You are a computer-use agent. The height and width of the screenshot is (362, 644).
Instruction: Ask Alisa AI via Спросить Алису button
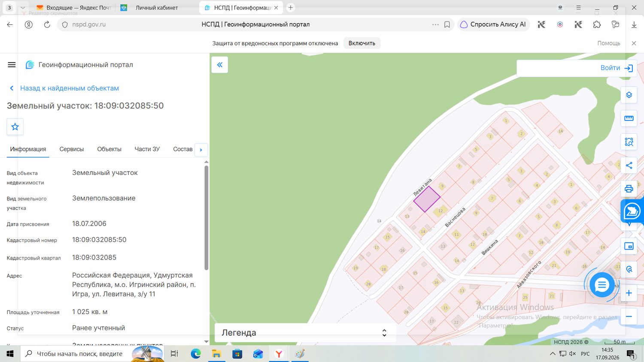[x=493, y=24]
